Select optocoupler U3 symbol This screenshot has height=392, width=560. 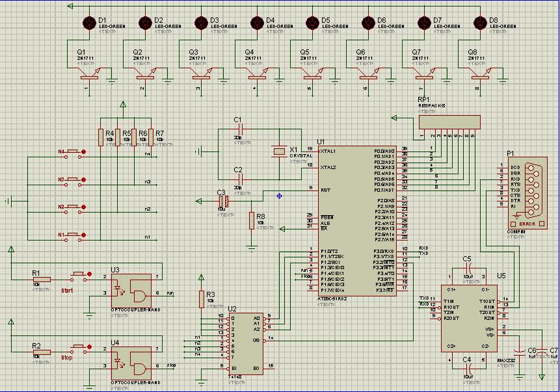(x=131, y=290)
